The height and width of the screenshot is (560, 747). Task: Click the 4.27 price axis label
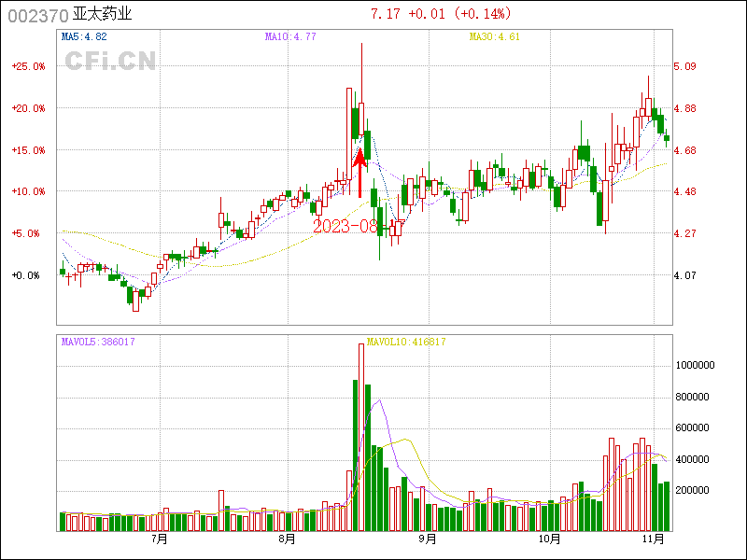click(684, 233)
